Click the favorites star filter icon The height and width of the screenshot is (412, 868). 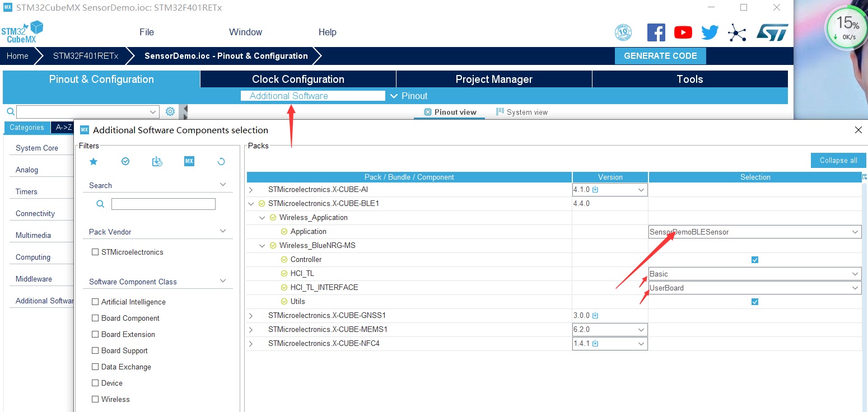tap(94, 161)
